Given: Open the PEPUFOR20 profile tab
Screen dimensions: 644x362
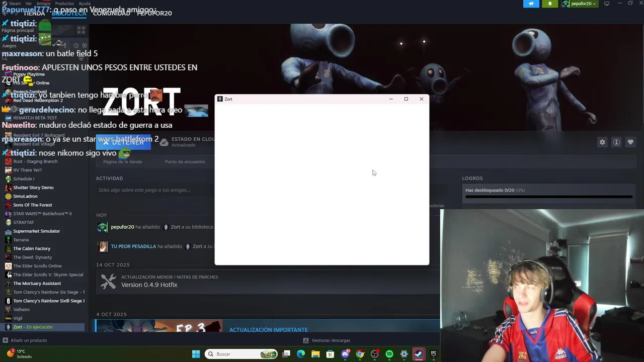Looking at the screenshot, I should point(154,13).
